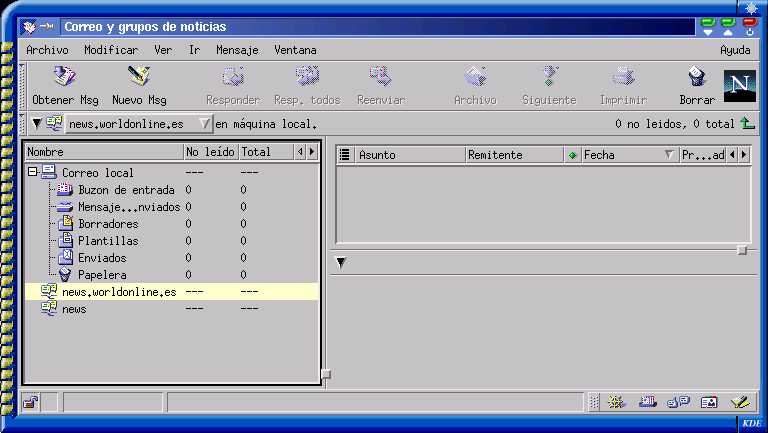Click the No leído column header
This screenshot has width=768, height=433.
(211, 152)
